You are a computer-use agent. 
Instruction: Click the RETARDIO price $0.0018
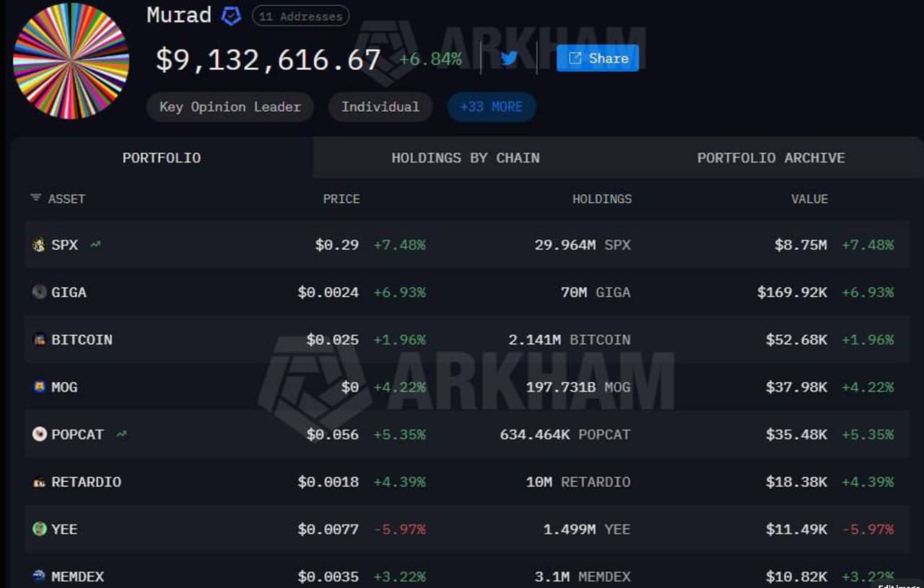328,482
